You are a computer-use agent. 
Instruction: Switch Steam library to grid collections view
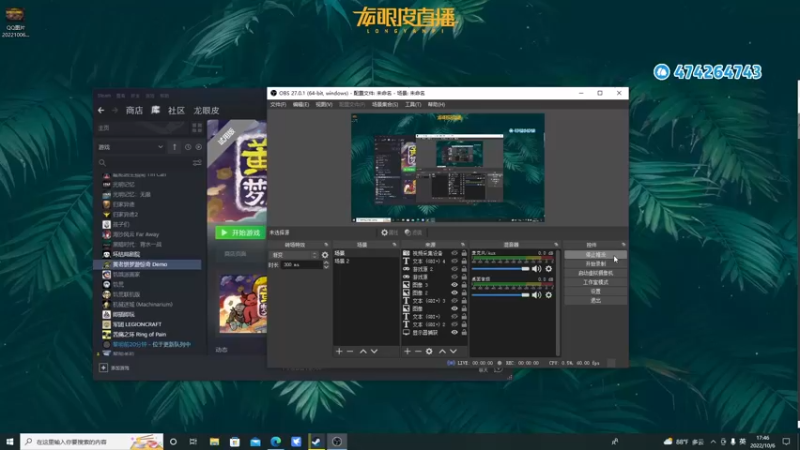click(x=197, y=128)
